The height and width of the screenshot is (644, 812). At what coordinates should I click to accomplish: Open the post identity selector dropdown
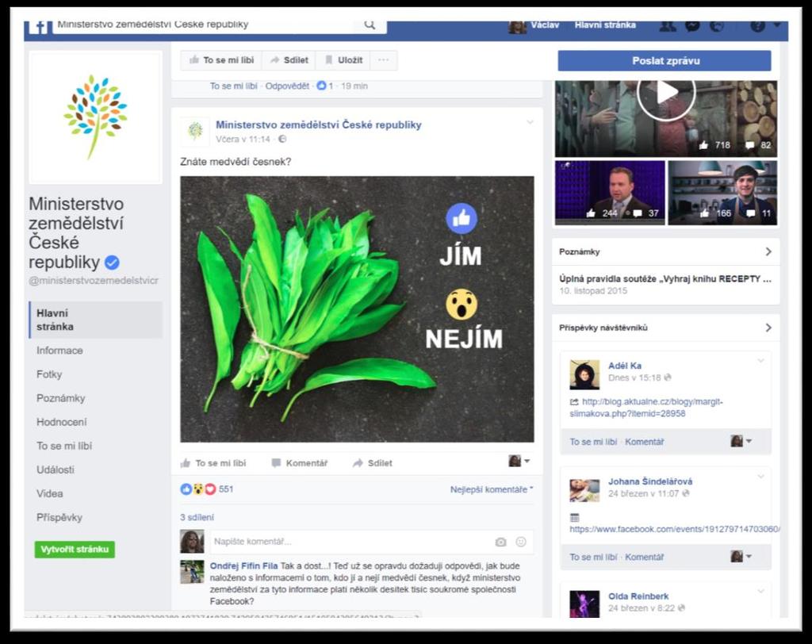[x=519, y=461]
